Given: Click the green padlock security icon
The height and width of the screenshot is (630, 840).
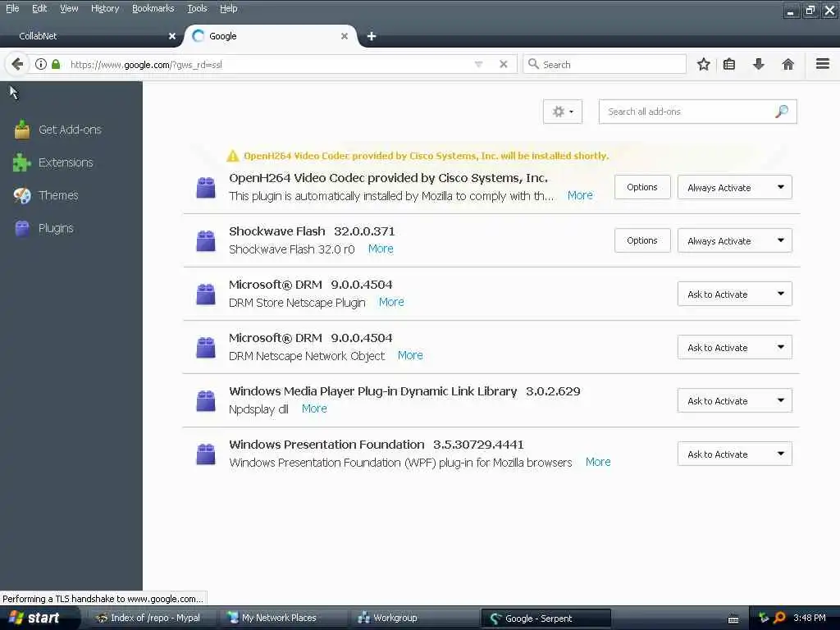Looking at the screenshot, I should [x=56, y=64].
